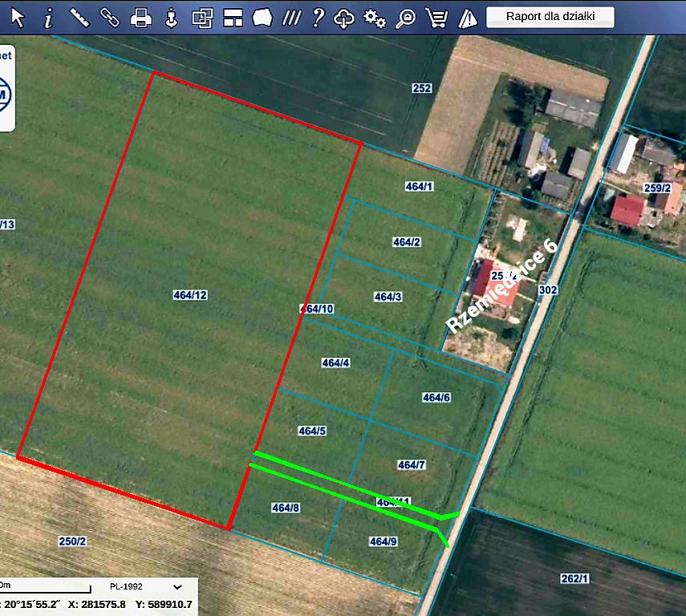Click parcel label 464/3

pos(388,297)
